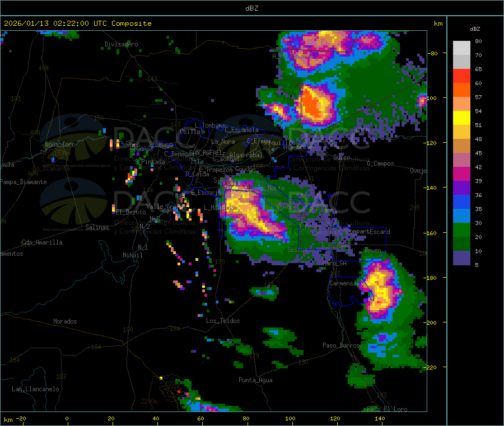
Task: Select the '80' top value on the legend
Action: [x=478, y=41]
